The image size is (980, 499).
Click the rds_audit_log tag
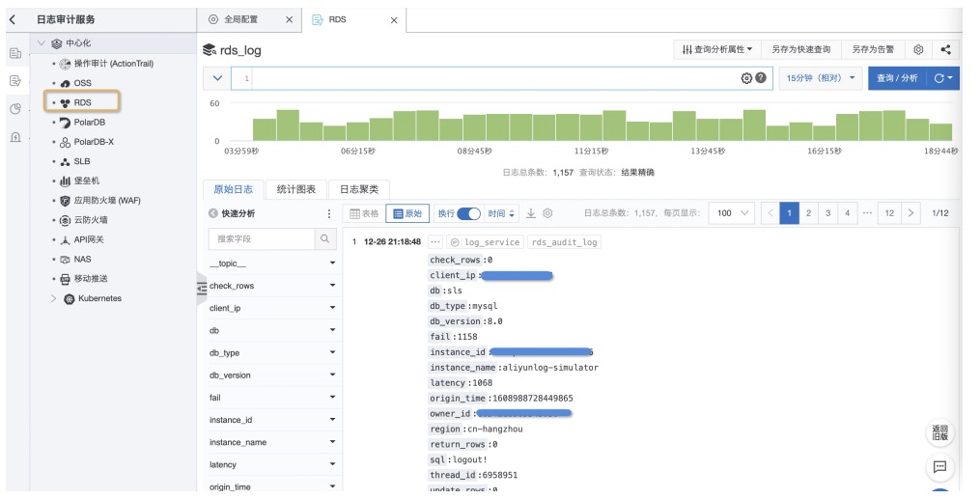click(x=565, y=241)
